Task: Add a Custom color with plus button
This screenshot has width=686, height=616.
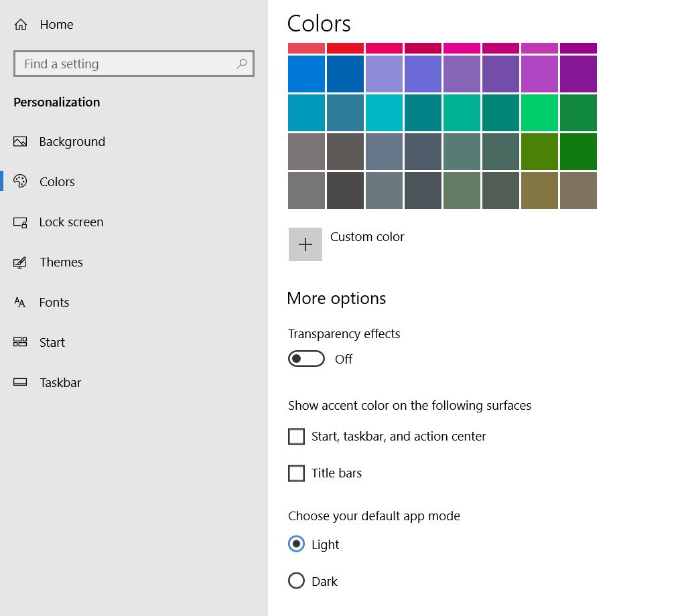Action: click(305, 244)
